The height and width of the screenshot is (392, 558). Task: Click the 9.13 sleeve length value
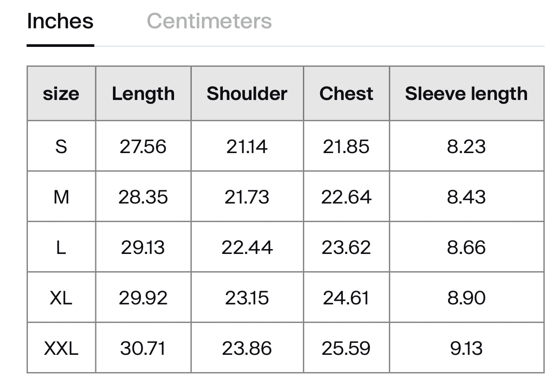click(466, 348)
